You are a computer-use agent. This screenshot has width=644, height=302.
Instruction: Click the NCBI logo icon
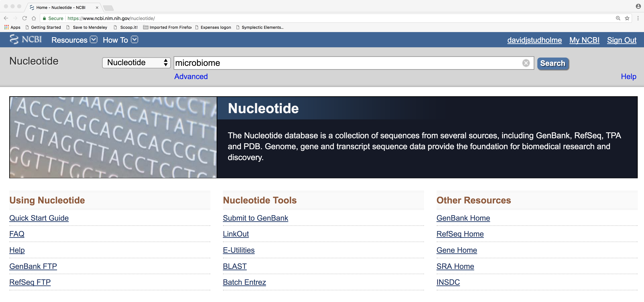click(25, 39)
